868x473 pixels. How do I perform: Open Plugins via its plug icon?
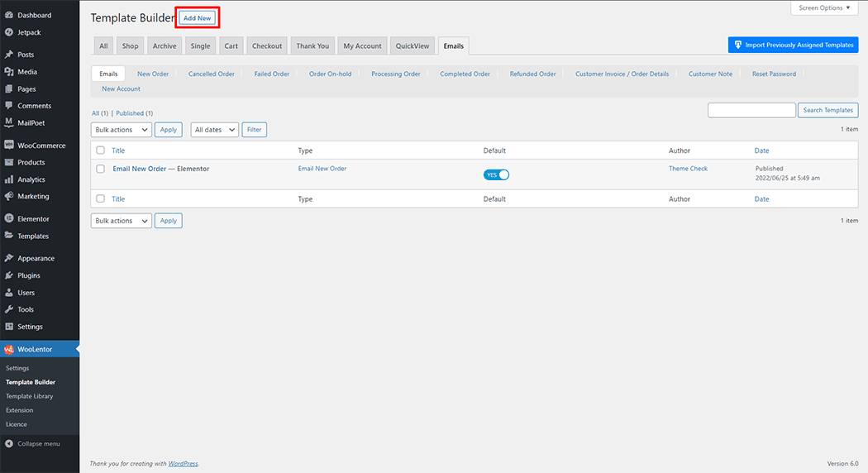(8, 275)
